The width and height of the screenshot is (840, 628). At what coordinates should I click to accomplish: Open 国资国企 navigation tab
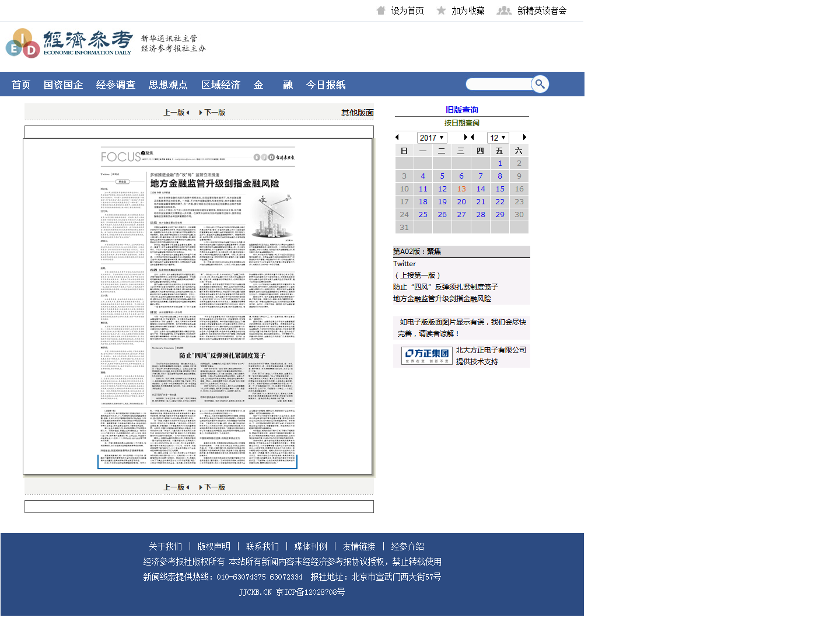pos(63,85)
